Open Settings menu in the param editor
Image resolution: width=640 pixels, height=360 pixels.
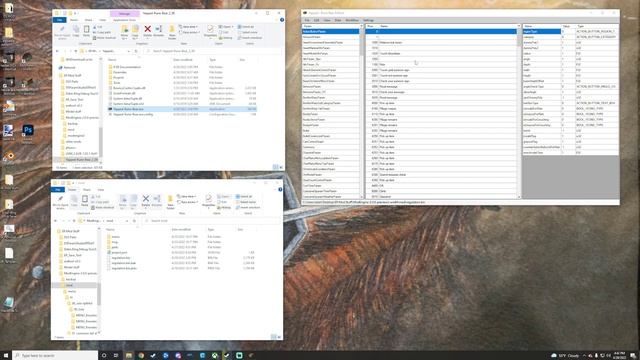[368, 20]
